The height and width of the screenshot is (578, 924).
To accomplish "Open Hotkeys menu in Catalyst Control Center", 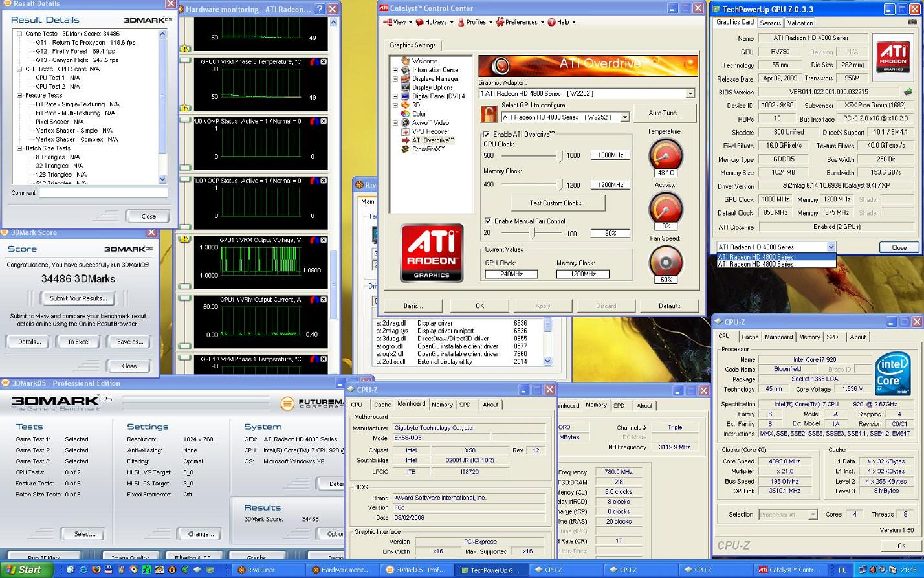I will click(x=434, y=22).
